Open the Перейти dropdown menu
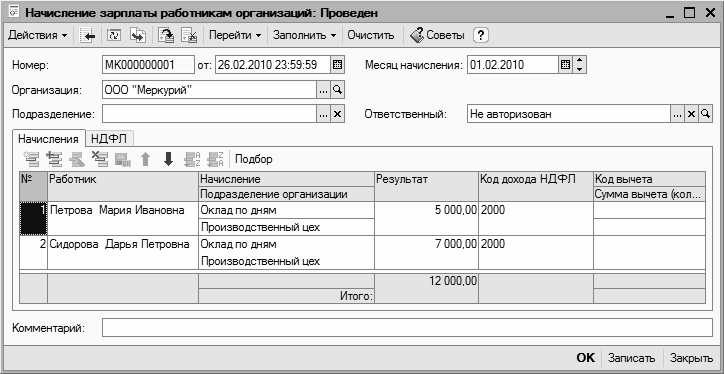 (235, 35)
